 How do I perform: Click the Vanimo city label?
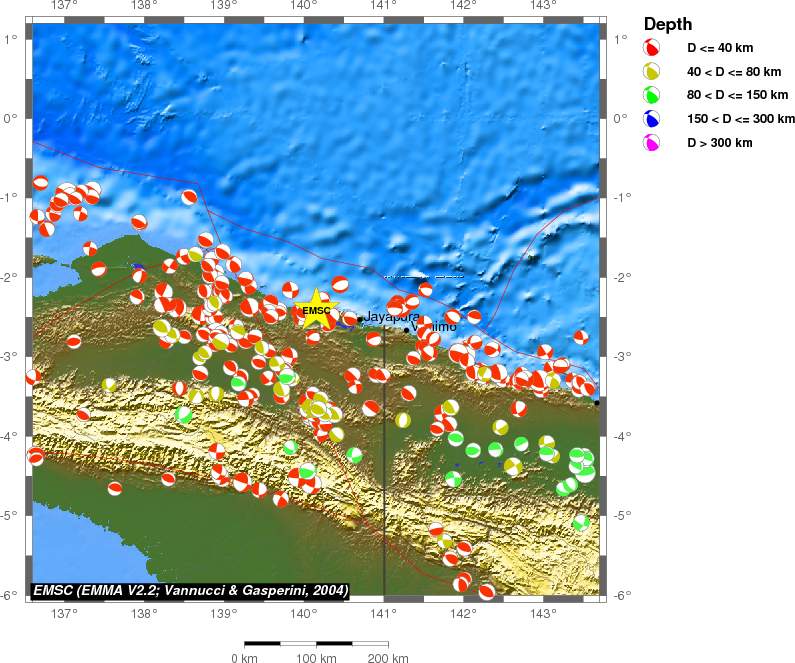click(x=435, y=327)
